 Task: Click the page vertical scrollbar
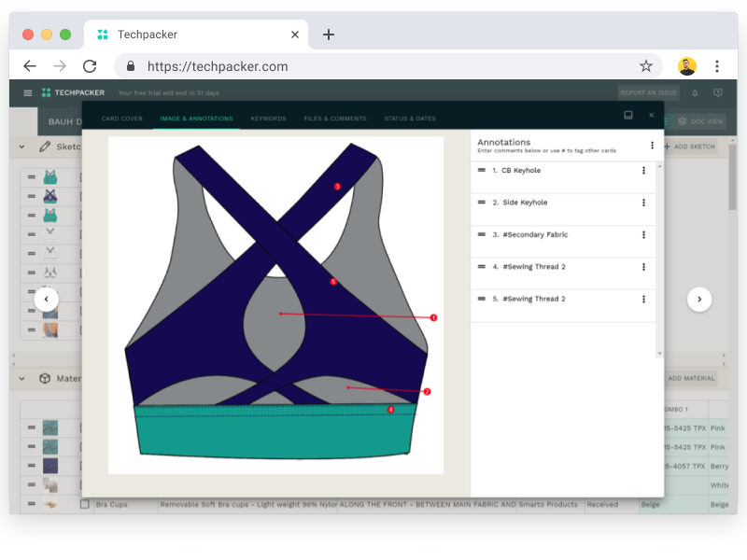coord(733,177)
